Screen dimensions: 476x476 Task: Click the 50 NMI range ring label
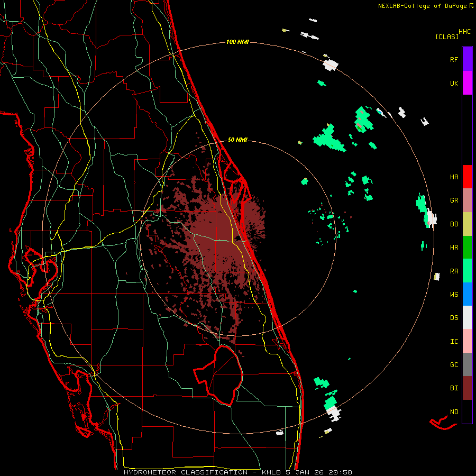point(237,140)
